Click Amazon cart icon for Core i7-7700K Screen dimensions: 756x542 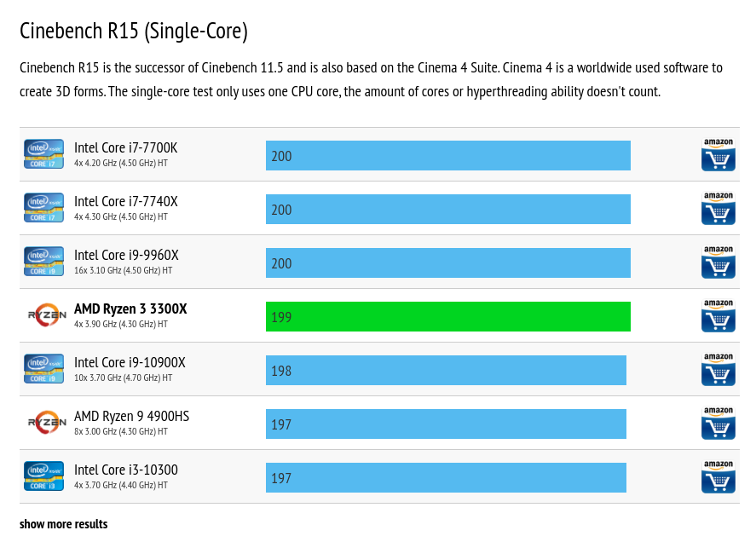718,155
